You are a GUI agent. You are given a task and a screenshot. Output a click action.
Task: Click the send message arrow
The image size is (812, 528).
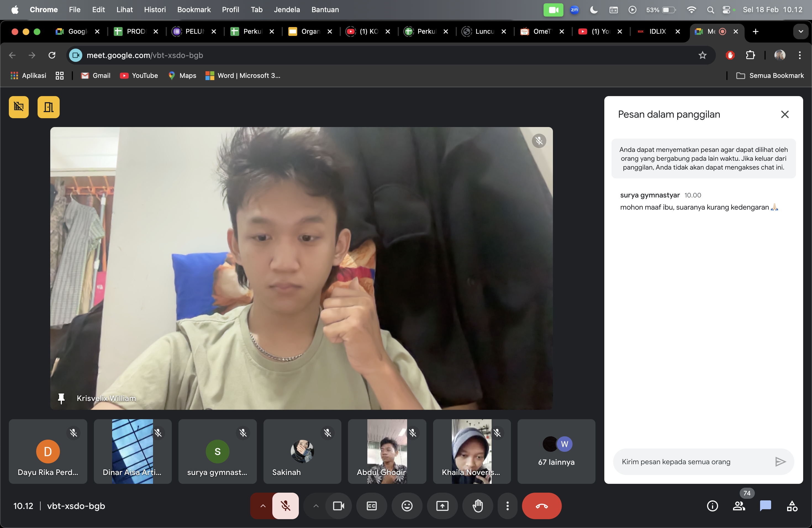[x=780, y=461]
